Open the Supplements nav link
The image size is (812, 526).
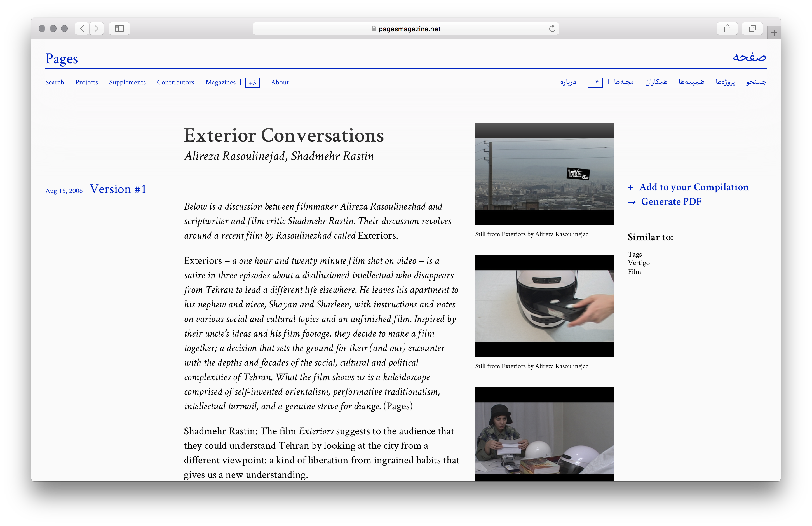[127, 82]
